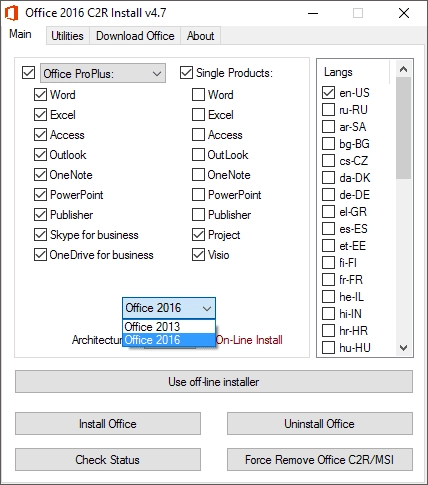
Task: Close the Office 2016 C2R Install window
Action: pyautogui.click(x=404, y=13)
